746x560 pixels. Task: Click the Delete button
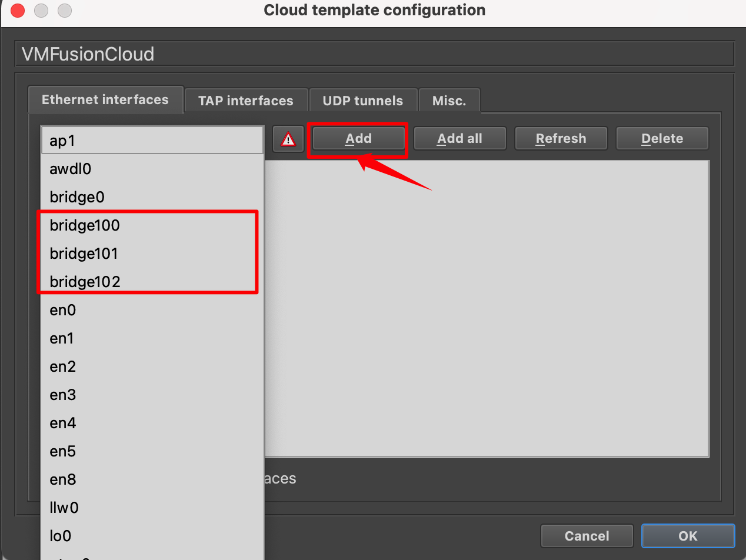[x=662, y=139]
